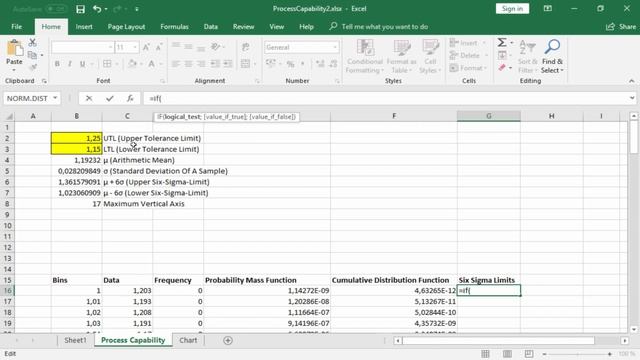
Task: Click Format as Table icon
Action: (x=402, y=48)
